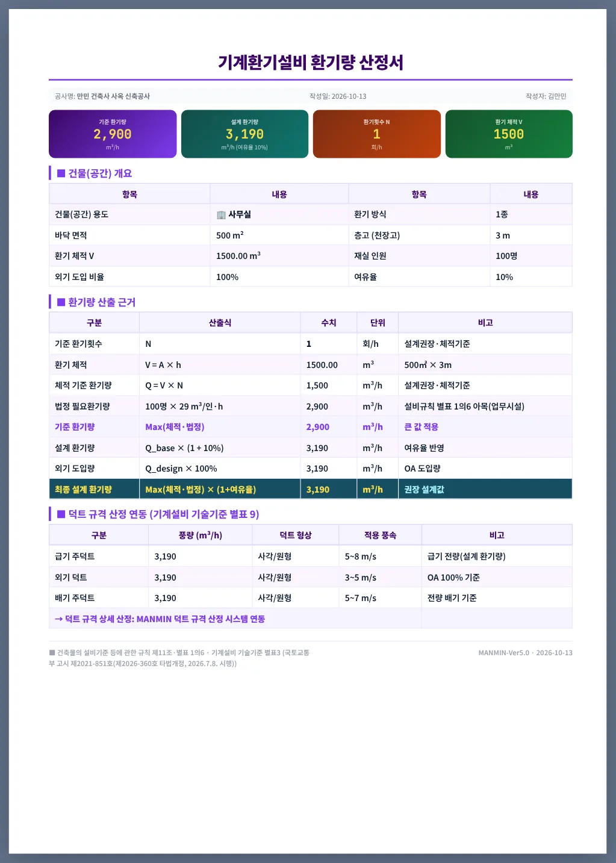
Task: Click the 설비규칙 별표 1의6 아목(업무시설) remark
Action: tap(464, 407)
